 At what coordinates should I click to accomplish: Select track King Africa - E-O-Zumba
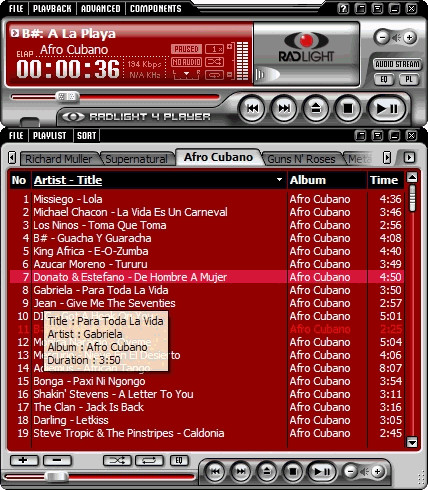(x=207, y=251)
